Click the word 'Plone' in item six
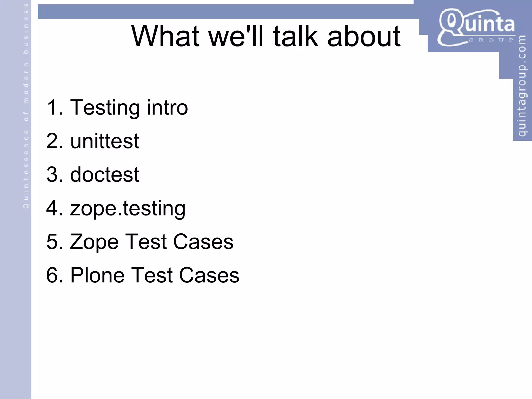 pyautogui.click(x=97, y=275)
